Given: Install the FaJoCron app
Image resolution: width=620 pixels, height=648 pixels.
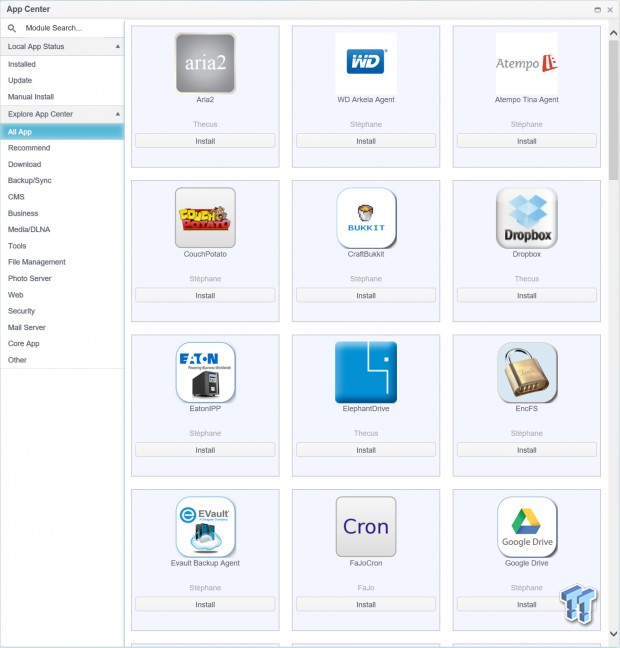Looking at the screenshot, I should [x=366, y=605].
